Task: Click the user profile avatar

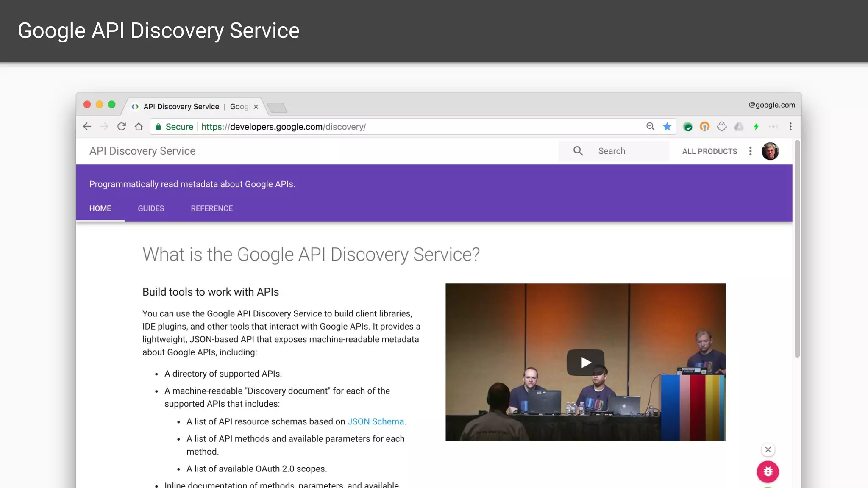Action: click(x=770, y=151)
